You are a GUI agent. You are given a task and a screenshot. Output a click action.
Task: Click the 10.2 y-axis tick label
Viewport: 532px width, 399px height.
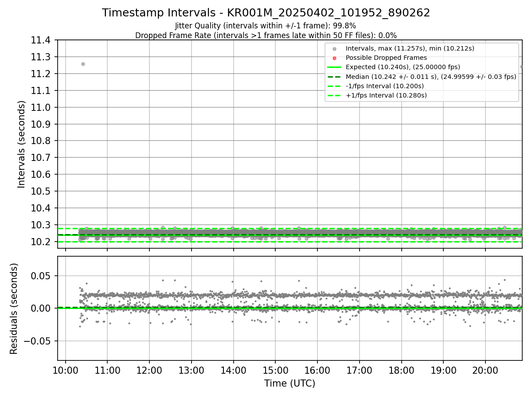point(42,242)
